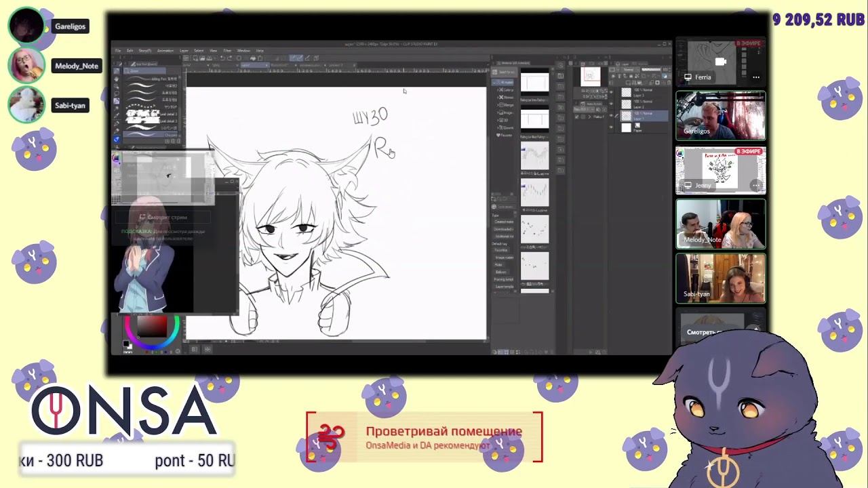Open the Animation menu

point(165,51)
